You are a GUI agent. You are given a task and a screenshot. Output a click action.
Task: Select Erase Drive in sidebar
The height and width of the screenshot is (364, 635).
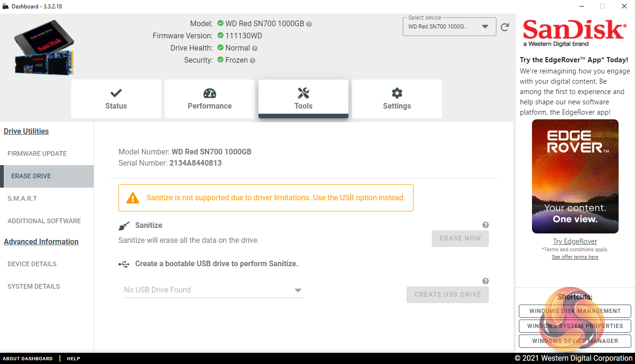[47, 176]
